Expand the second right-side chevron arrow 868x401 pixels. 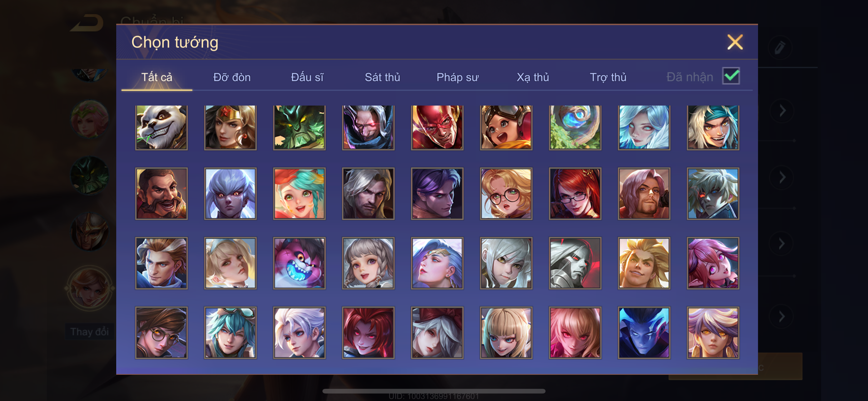(x=782, y=177)
